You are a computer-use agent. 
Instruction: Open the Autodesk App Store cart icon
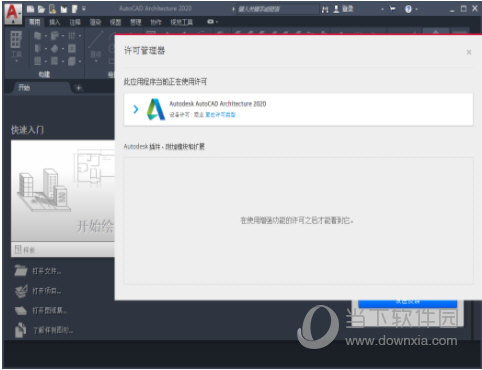point(393,9)
